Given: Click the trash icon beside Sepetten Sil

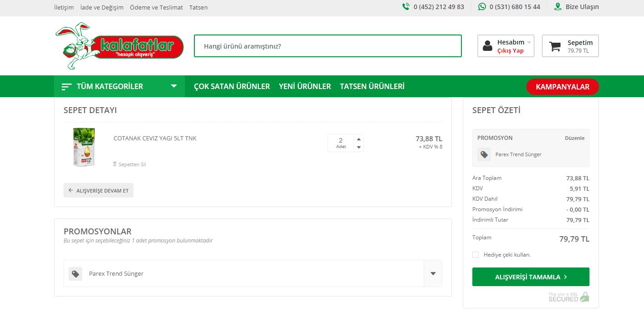Looking at the screenshot, I should (115, 164).
